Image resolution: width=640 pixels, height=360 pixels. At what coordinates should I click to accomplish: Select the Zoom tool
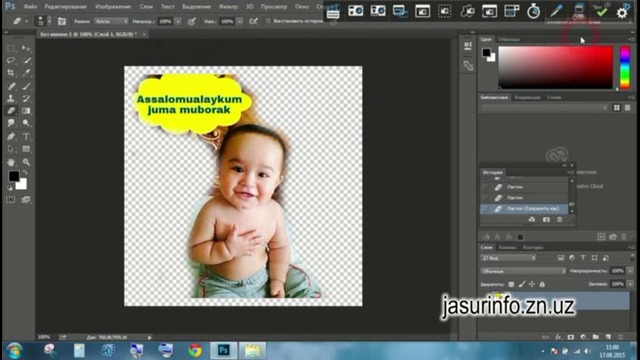click(x=26, y=162)
